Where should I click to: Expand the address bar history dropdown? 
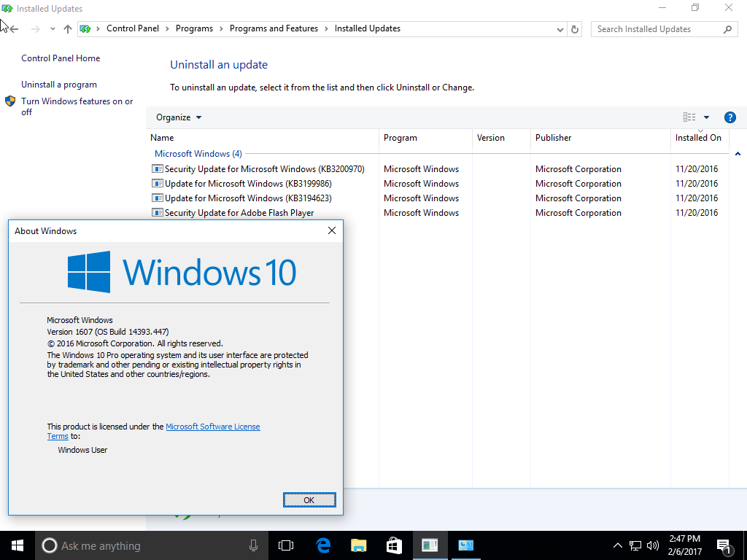pos(560,29)
